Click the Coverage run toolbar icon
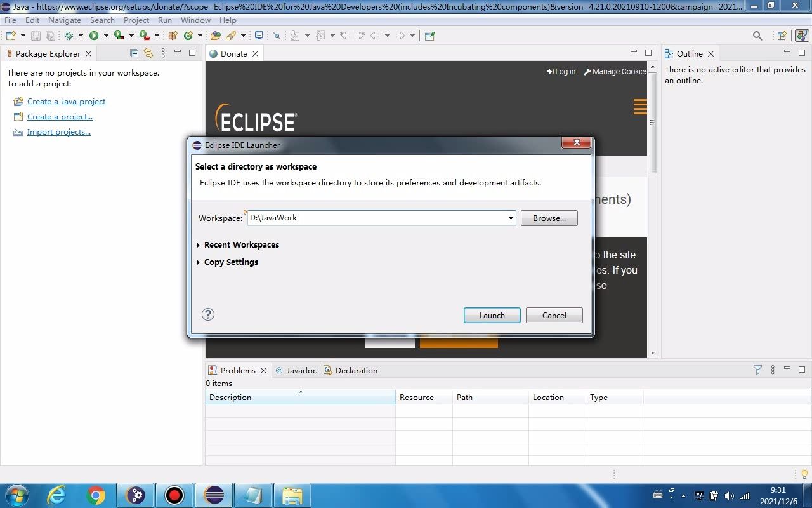This screenshot has height=508, width=812. (119, 36)
